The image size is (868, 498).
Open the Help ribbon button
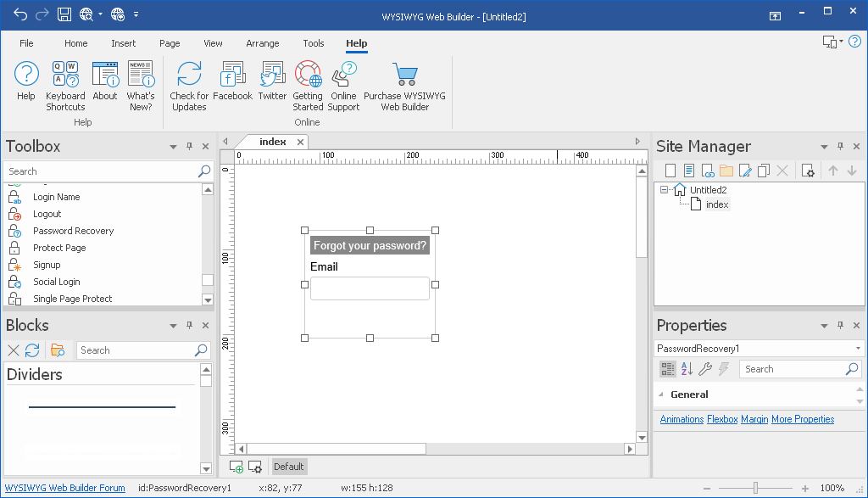tap(26, 82)
